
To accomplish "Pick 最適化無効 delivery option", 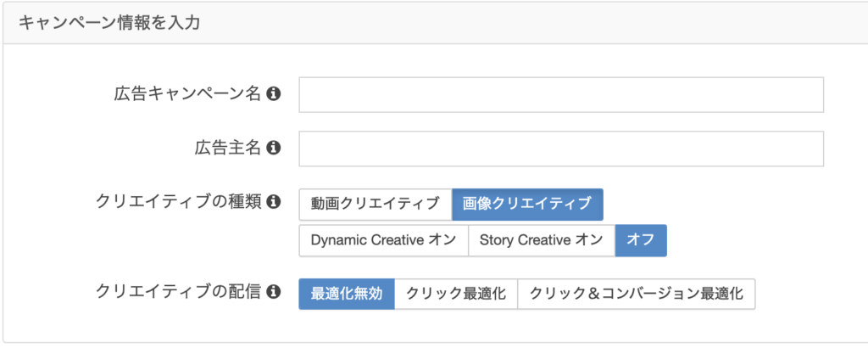I will pyautogui.click(x=347, y=294).
